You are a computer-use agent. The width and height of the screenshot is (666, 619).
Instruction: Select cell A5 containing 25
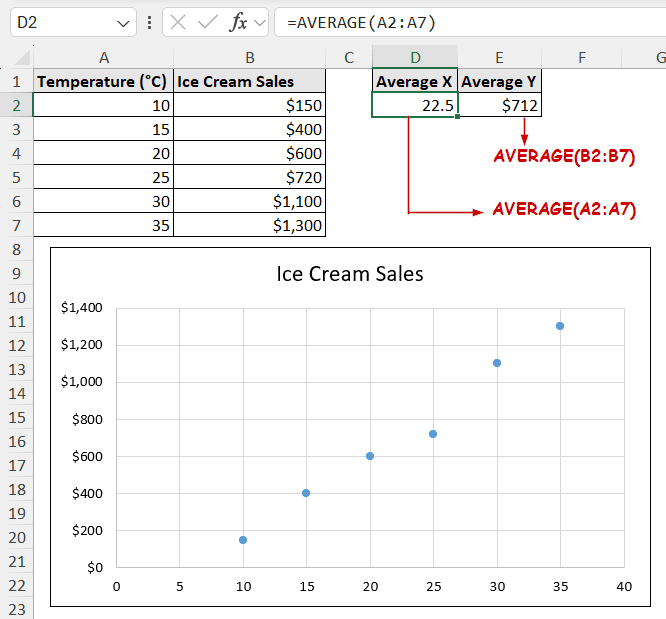(104, 177)
